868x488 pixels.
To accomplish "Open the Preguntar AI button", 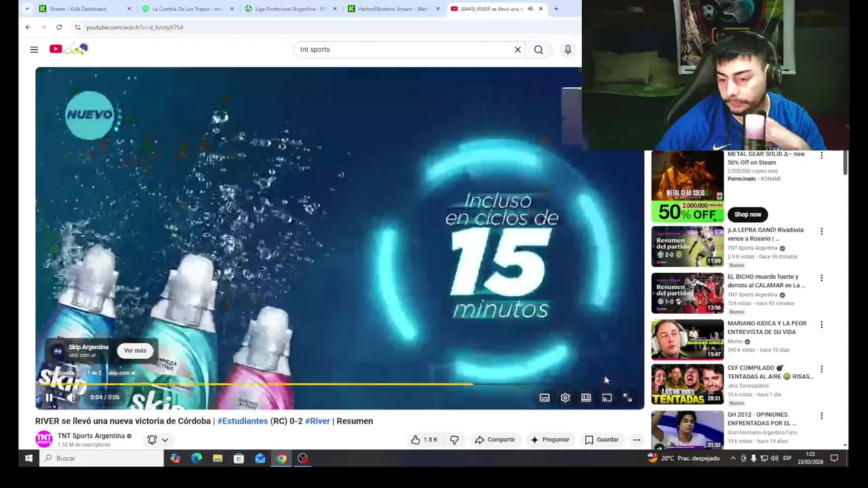I will [x=549, y=440].
